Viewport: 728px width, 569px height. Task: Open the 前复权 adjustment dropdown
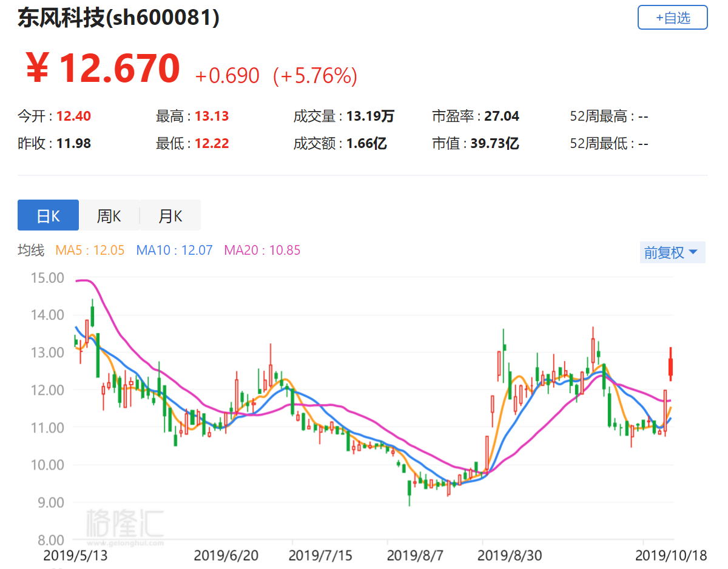click(x=672, y=252)
